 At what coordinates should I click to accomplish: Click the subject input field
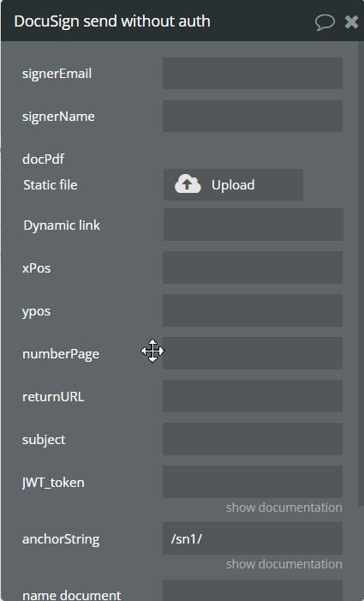click(253, 439)
